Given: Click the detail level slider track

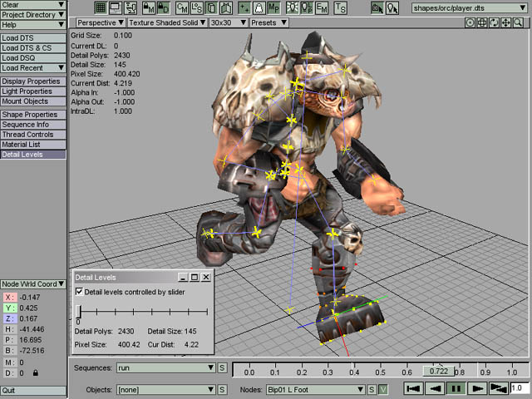Looking at the screenshot, I should pyautogui.click(x=141, y=312).
